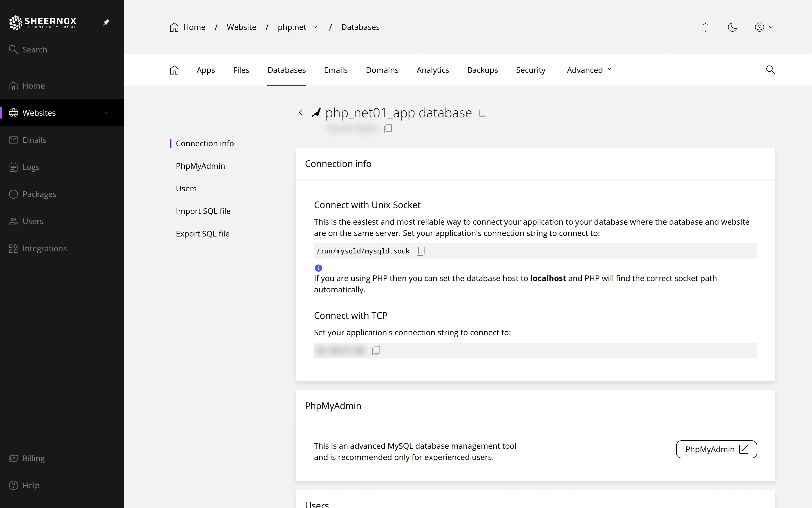This screenshot has height=508, width=812.
Task: Click the search magnifier in the tab bar
Action: pos(770,70)
